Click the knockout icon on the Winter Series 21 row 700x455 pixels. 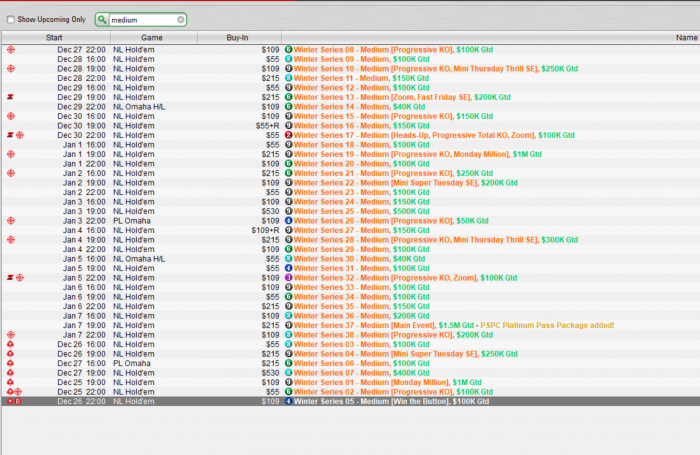(11, 173)
